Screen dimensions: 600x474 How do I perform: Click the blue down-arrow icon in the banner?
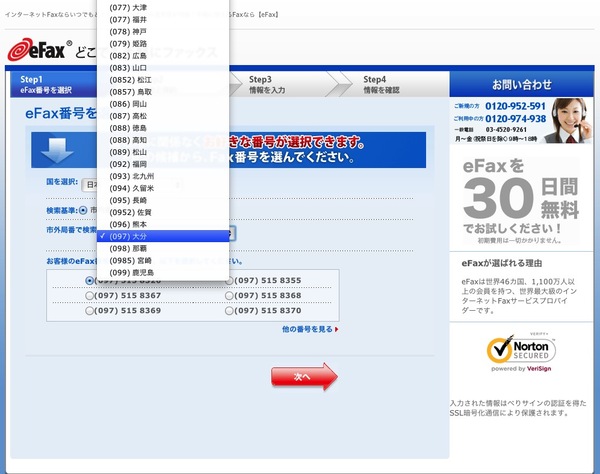tap(57, 150)
